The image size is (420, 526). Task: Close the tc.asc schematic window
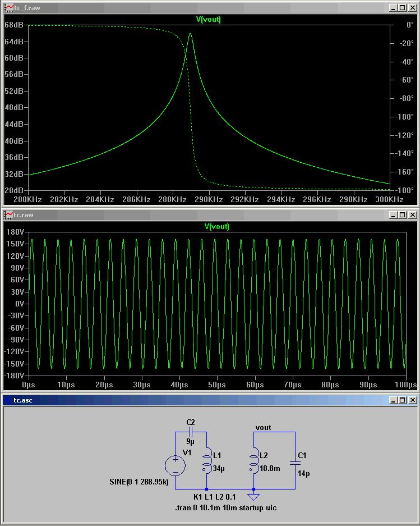click(x=413, y=400)
